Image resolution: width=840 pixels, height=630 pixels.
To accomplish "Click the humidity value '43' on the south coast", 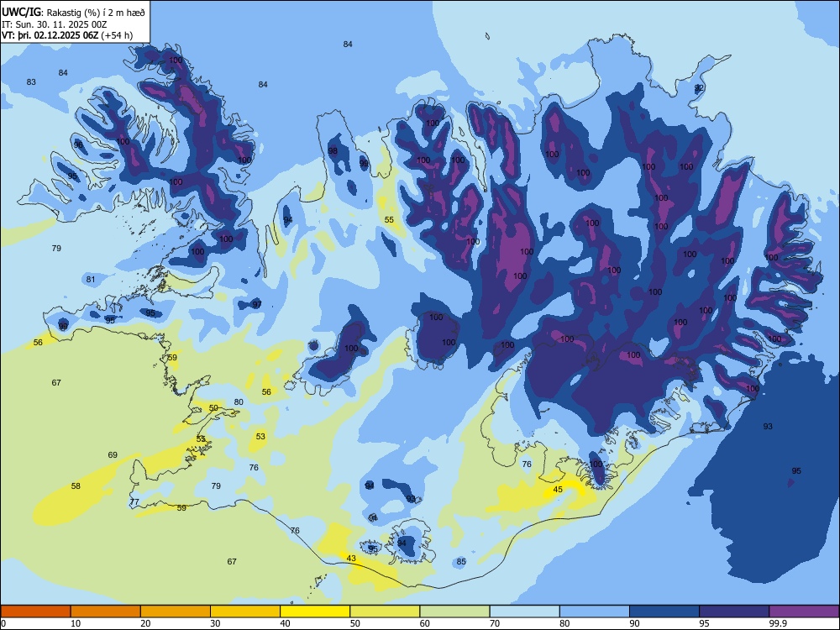I will click(351, 559).
